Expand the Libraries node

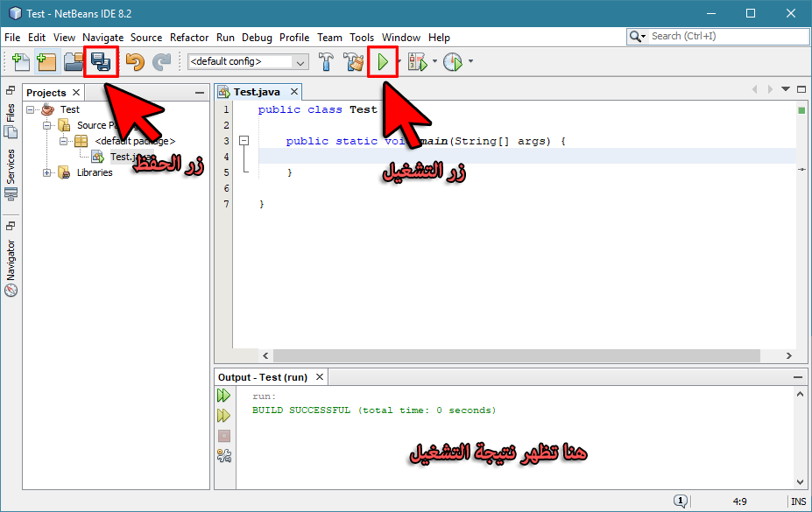tap(46, 172)
